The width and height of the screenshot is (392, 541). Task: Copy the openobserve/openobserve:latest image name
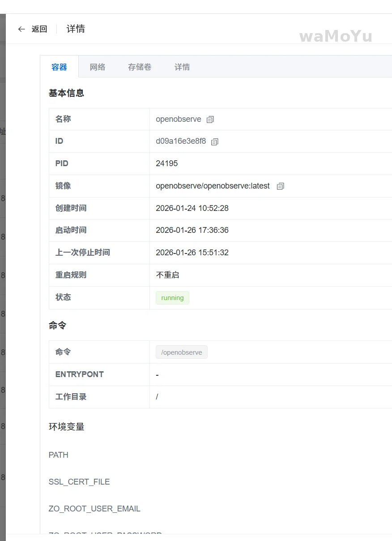coord(281,186)
